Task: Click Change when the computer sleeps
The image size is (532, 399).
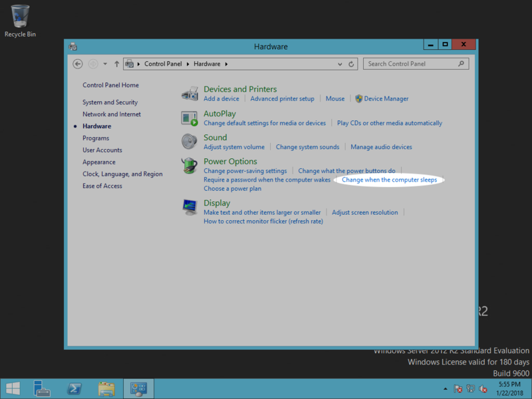Action: click(x=389, y=180)
